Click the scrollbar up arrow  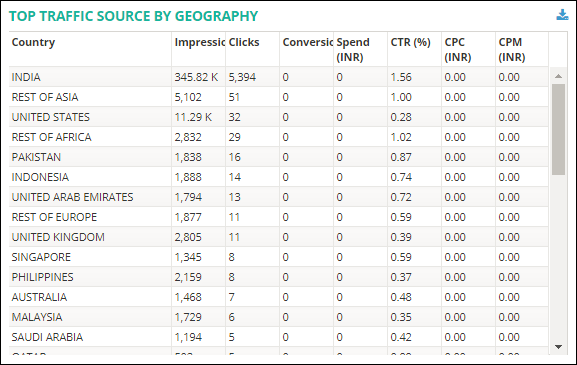(x=558, y=76)
